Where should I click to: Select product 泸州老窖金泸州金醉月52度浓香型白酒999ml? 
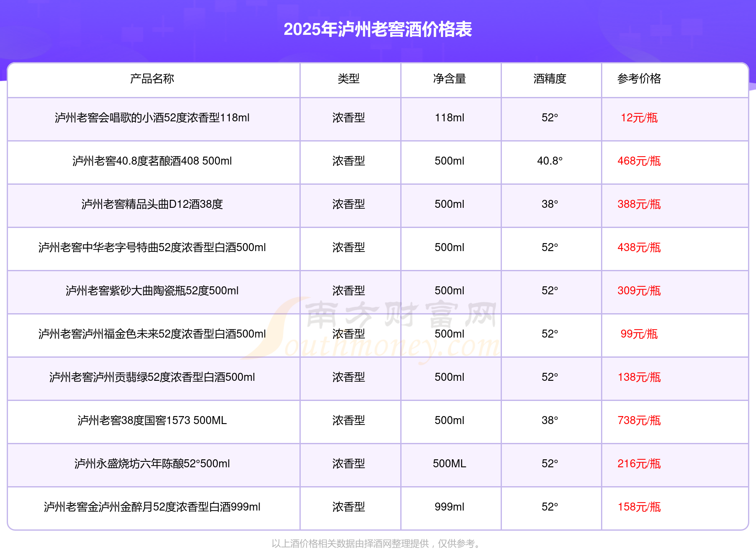(152, 507)
